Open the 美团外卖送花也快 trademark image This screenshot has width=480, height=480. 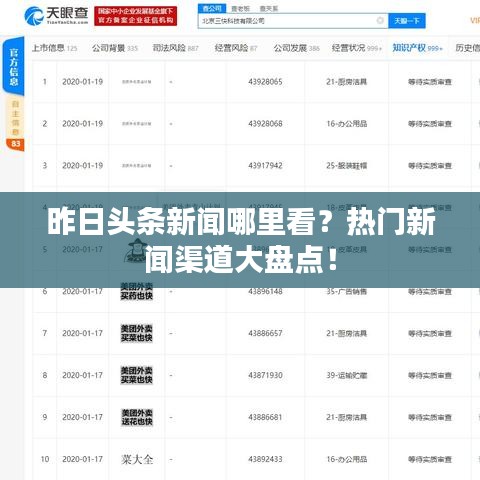pyautogui.click(x=137, y=417)
